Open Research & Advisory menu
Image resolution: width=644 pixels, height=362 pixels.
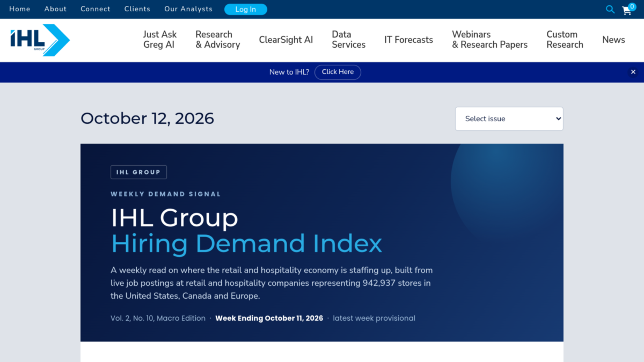(218, 40)
